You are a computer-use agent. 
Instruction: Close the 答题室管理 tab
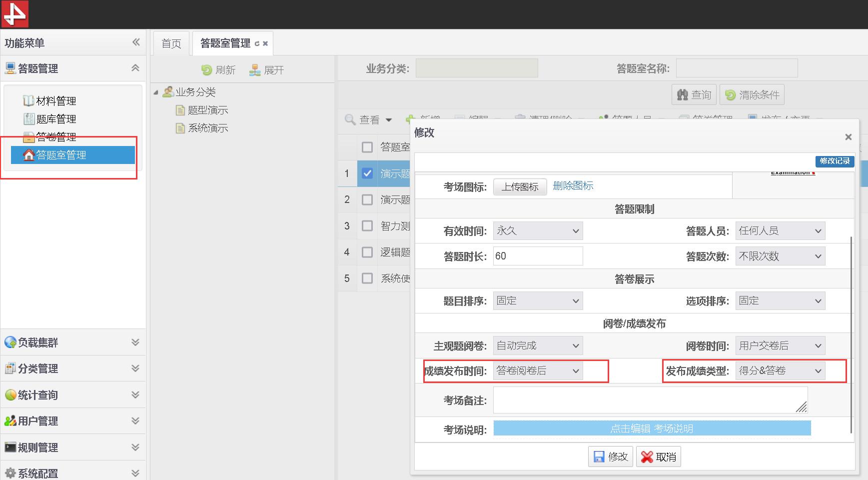(x=265, y=44)
